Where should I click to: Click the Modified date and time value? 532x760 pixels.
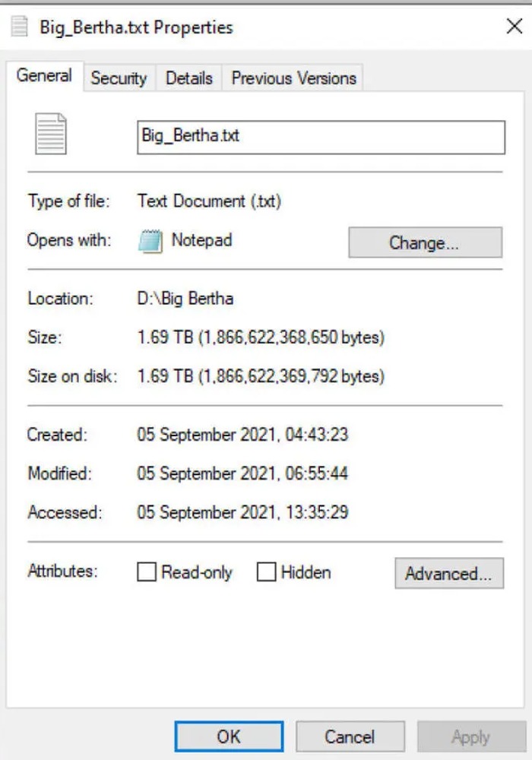(242, 473)
